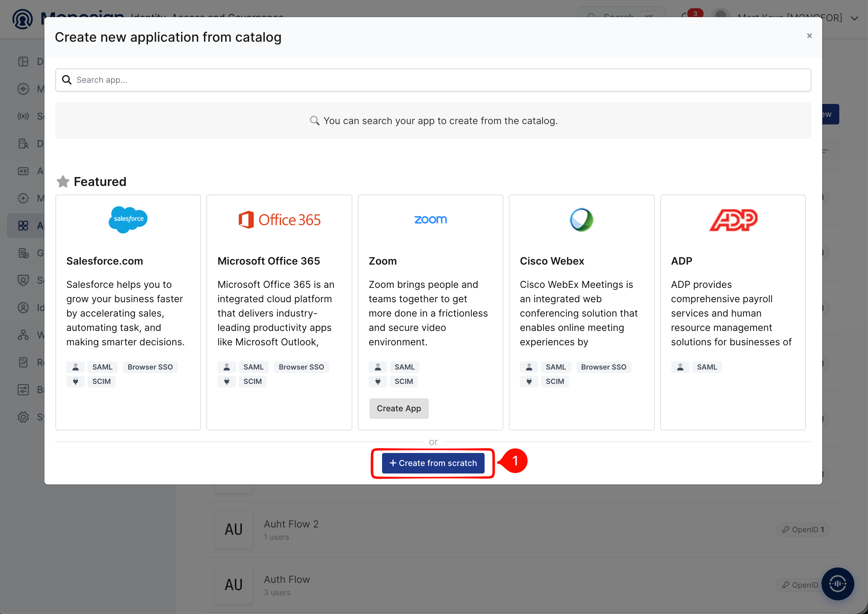This screenshot has width=868, height=614.
Task: Click the SCIM tag on Zoom card
Action: click(x=404, y=381)
